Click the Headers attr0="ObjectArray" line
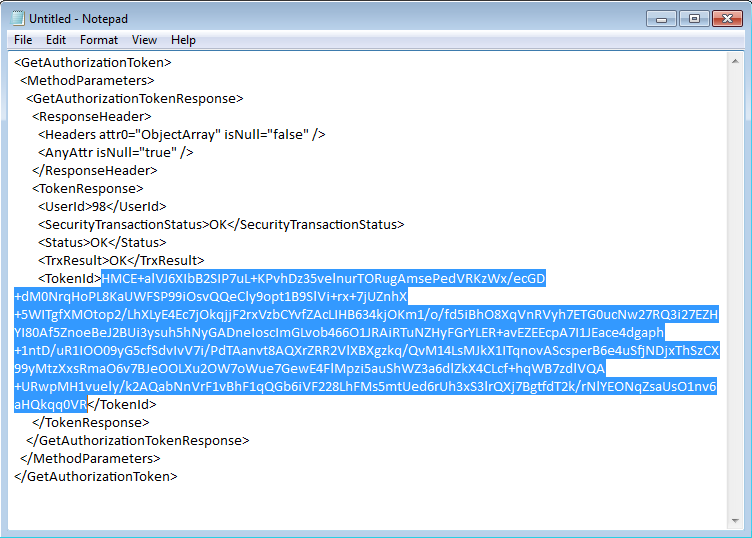The height and width of the screenshot is (538, 752). [x=182, y=135]
